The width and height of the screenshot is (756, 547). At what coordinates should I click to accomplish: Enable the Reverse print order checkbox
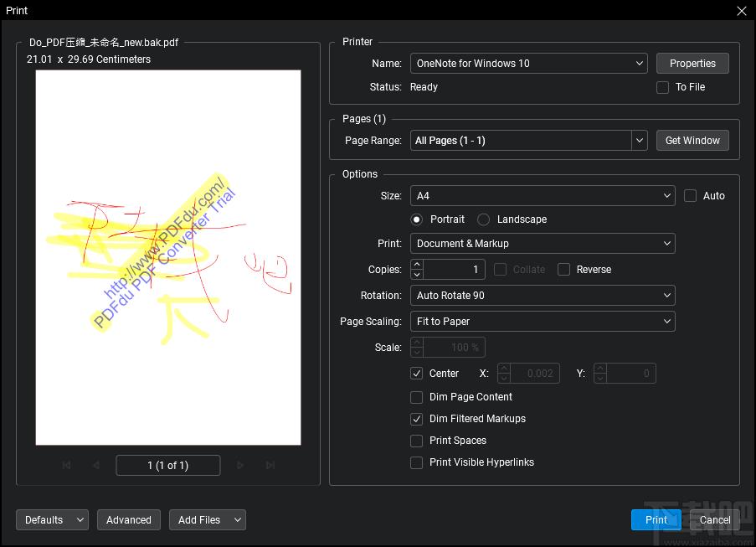point(563,270)
